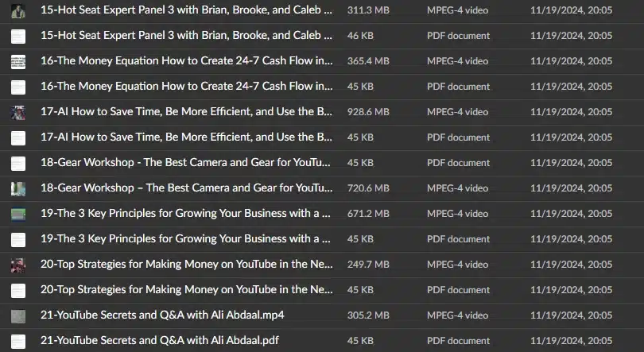Select 15-Hot Seat Expert Panel 3 video file name
Image resolution: width=644 pixels, height=352 pixels.
pos(187,10)
